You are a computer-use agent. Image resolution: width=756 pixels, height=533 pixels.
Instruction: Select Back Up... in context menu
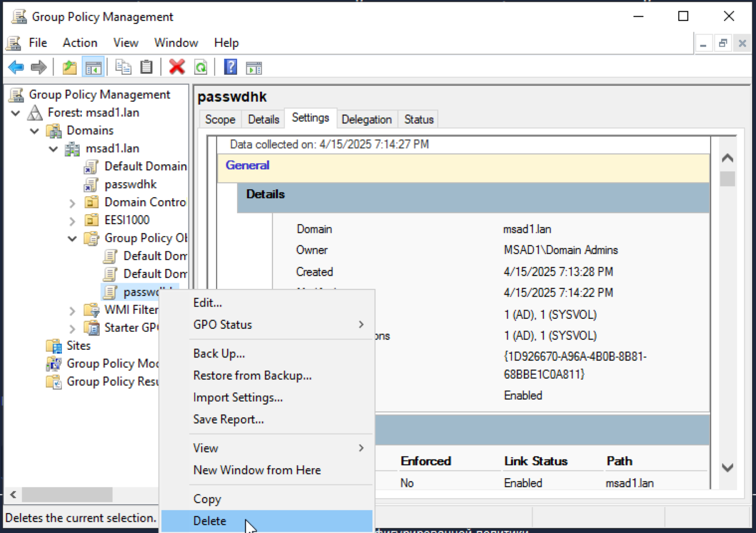tap(219, 353)
